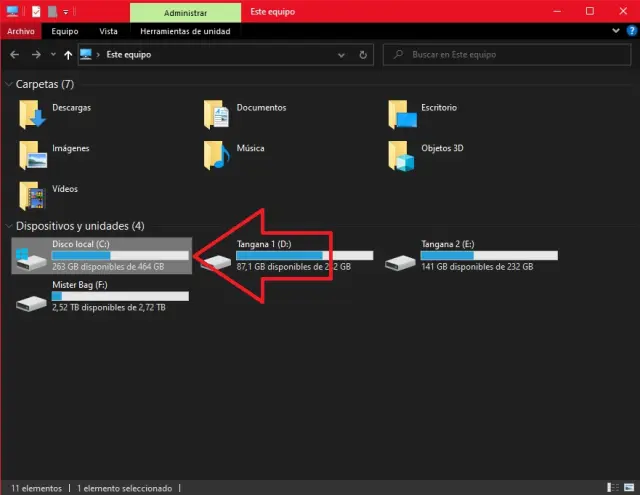Viewport: 640px width, 495px height.
Task: Collapse the Dispositivos y unidades group
Action: pyautogui.click(x=10, y=226)
